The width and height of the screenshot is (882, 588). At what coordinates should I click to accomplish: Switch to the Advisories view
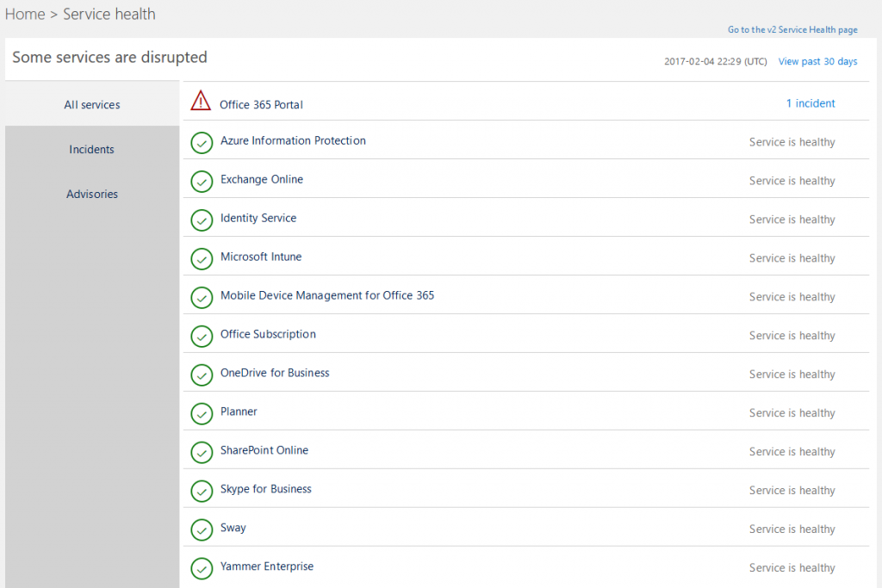[91, 194]
